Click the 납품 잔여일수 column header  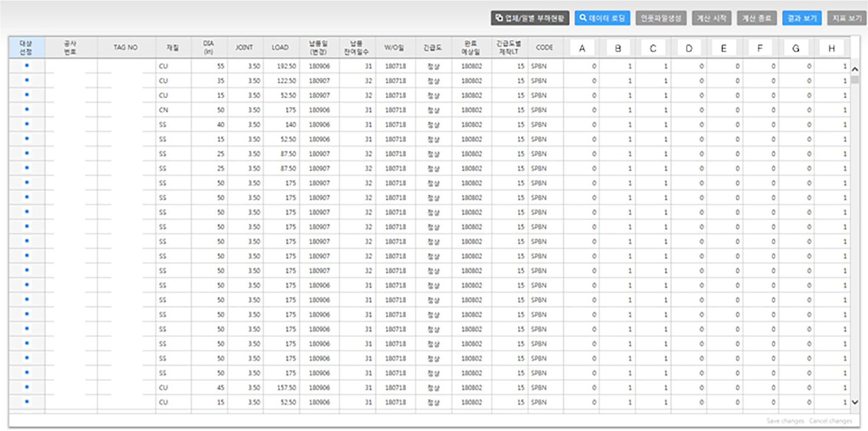[x=357, y=48]
